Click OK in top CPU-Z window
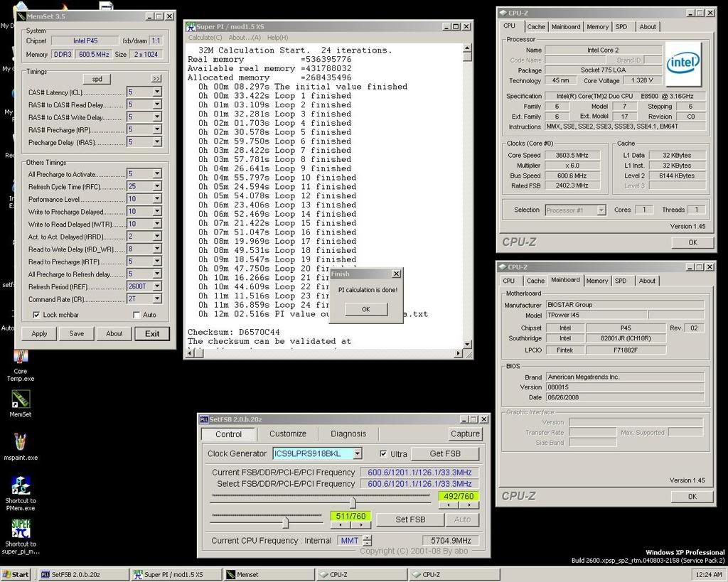The image size is (728, 582). (x=692, y=242)
